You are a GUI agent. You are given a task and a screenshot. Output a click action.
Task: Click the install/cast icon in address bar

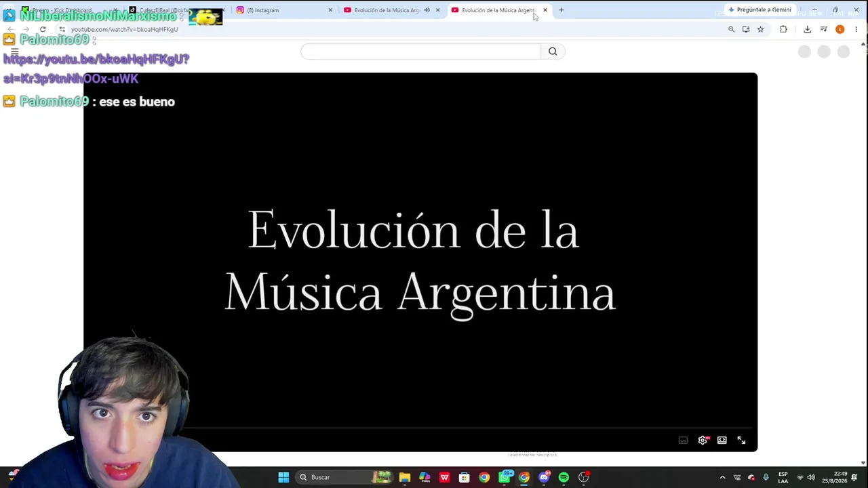pyautogui.click(x=746, y=29)
